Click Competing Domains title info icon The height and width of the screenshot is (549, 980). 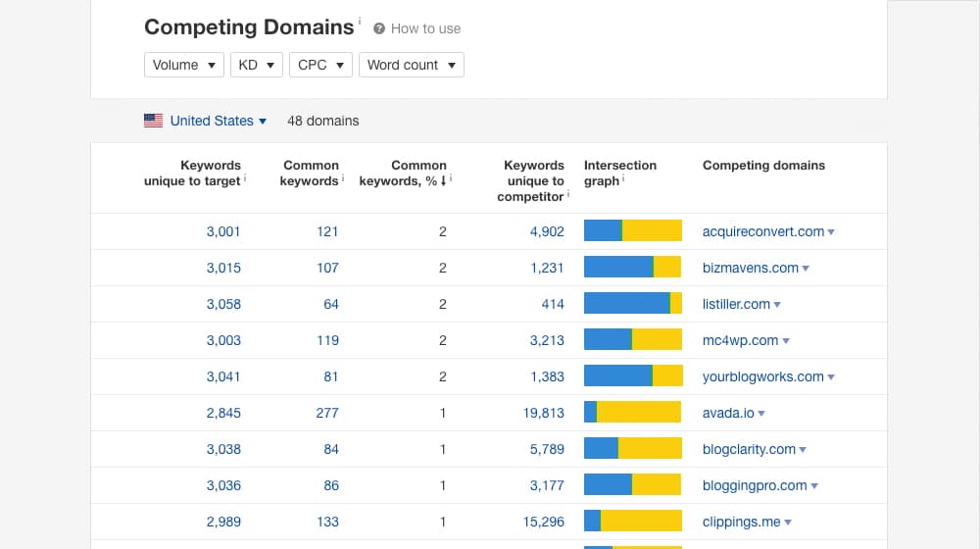pos(360,21)
